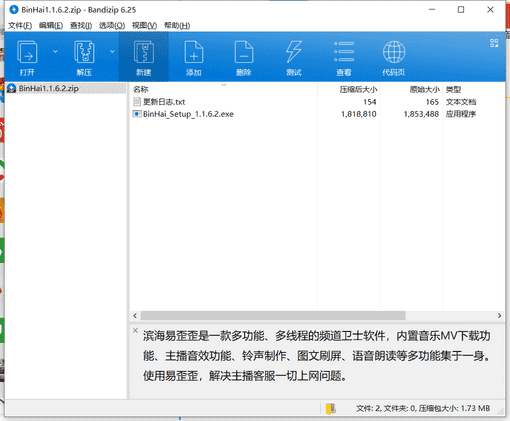Screen dimensions: 510x421
Task: Click the 删除 (Delete) toolbar icon
Action: click(x=244, y=57)
